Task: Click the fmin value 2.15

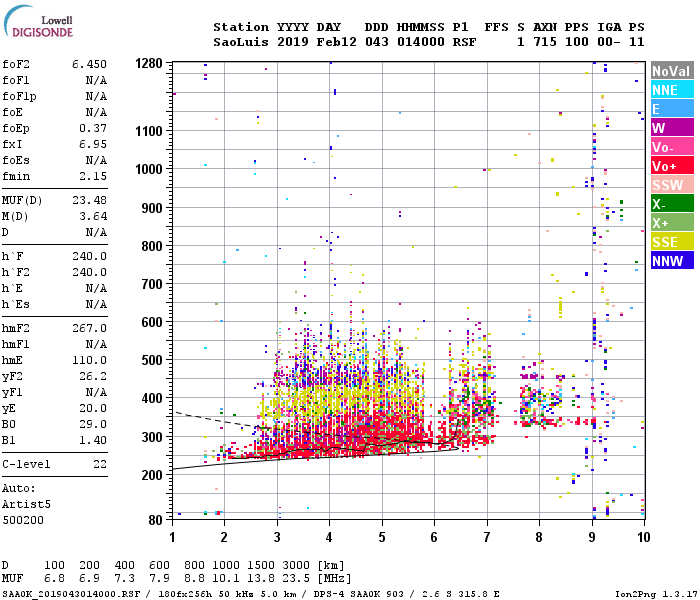Action: 93,176
